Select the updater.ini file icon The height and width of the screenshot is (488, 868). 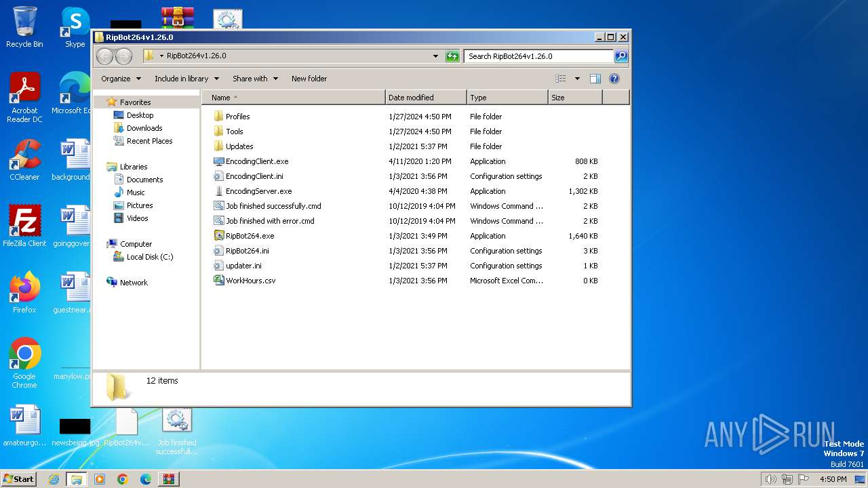tap(218, 266)
